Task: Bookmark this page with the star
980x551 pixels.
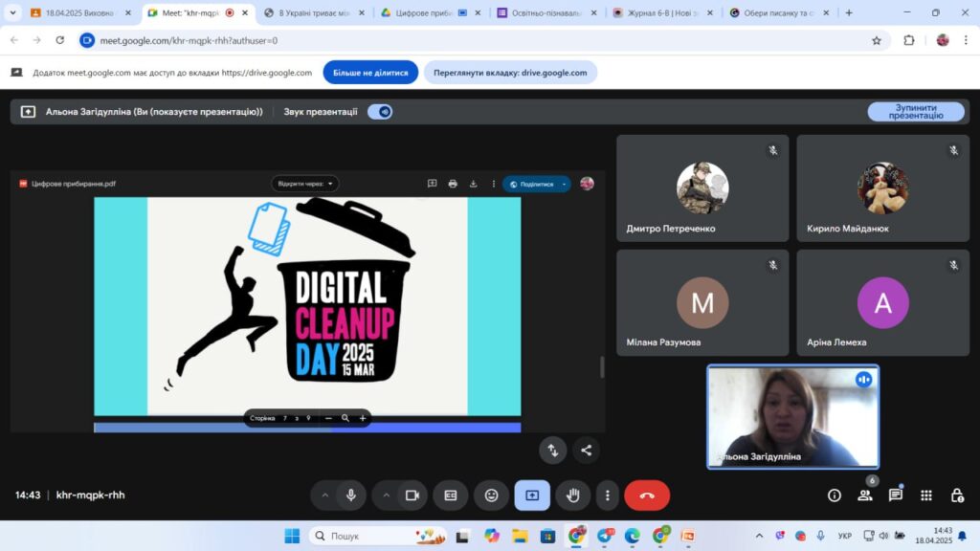Action: (877, 40)
